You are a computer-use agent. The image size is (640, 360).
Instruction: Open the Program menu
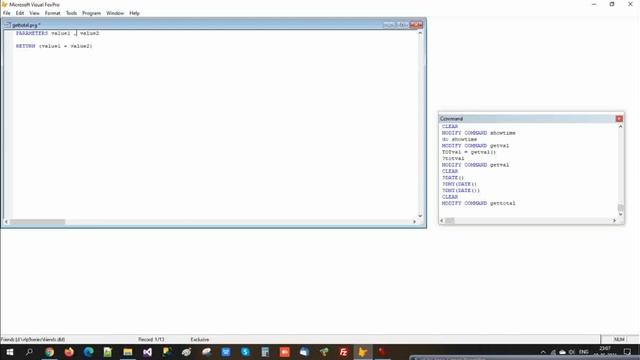(91, 13)
